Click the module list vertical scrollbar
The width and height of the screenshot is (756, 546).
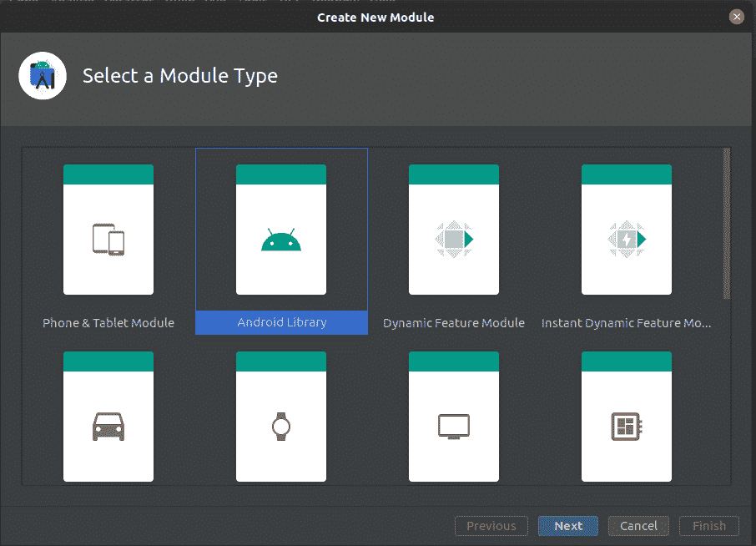point(727,224)
